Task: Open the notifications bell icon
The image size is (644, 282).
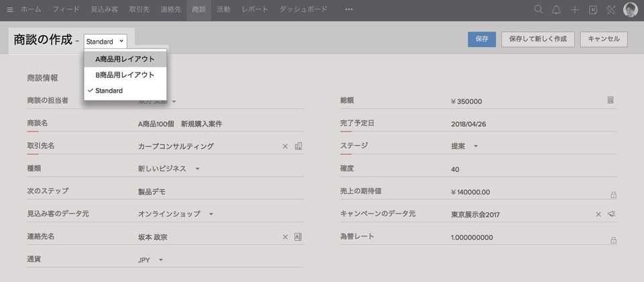Action: [556, 9]
